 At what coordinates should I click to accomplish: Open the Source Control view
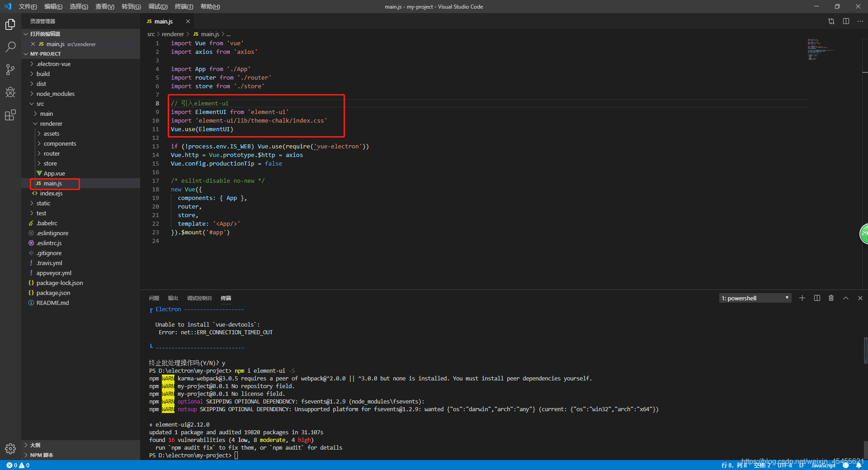(10, 69)
